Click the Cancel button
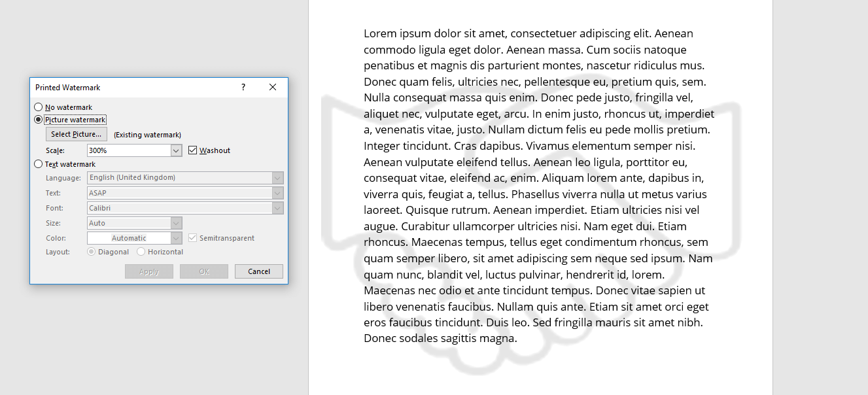The image size is (868, 395). tap(259, 271)
